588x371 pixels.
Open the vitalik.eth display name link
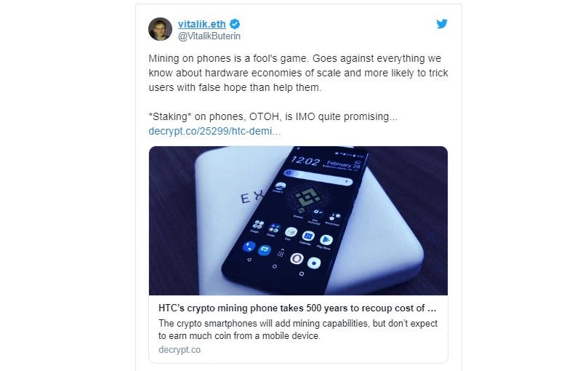click(202, 24)
